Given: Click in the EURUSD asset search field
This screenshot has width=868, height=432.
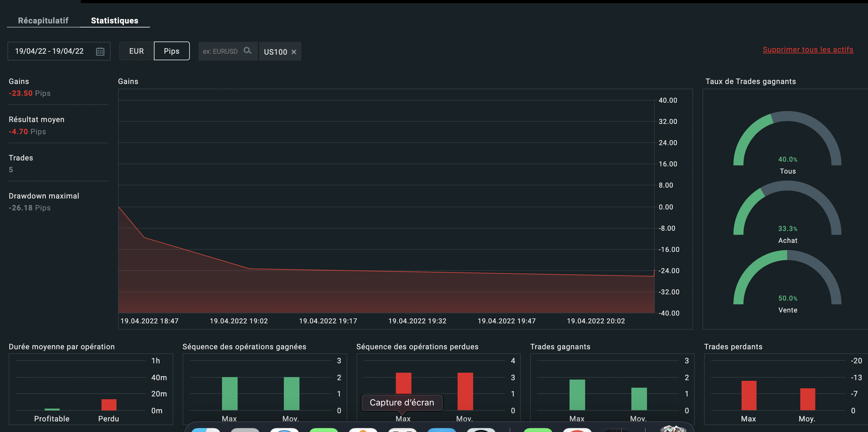Looking at the screenshot, I should click(x=220, y=51).
